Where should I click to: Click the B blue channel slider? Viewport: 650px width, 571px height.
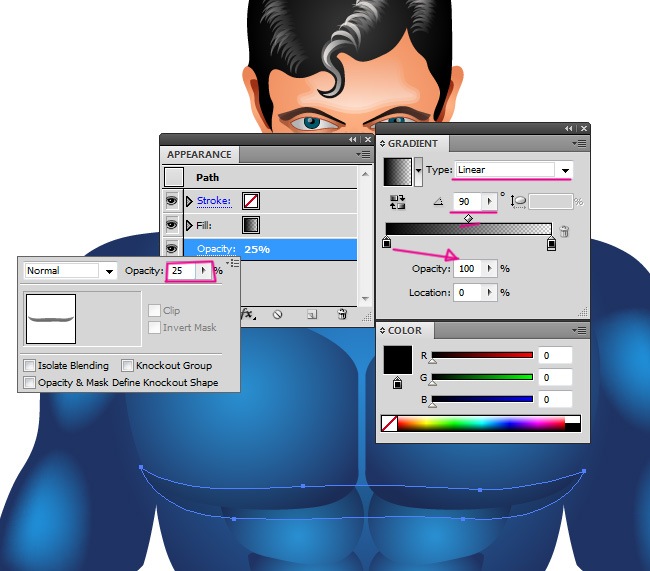click(482, 399)
